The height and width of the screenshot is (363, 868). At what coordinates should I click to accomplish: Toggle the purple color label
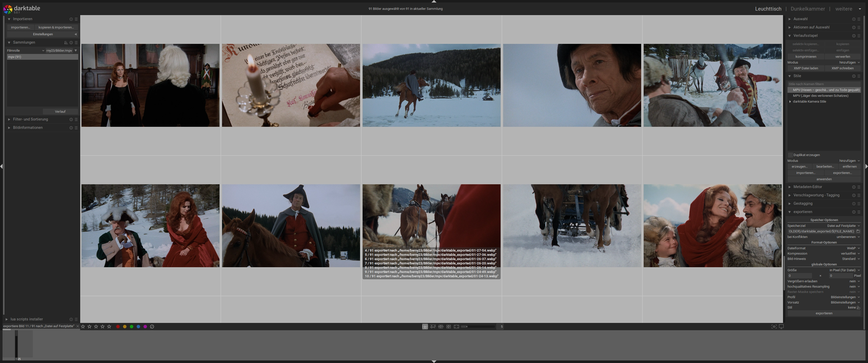145,327
